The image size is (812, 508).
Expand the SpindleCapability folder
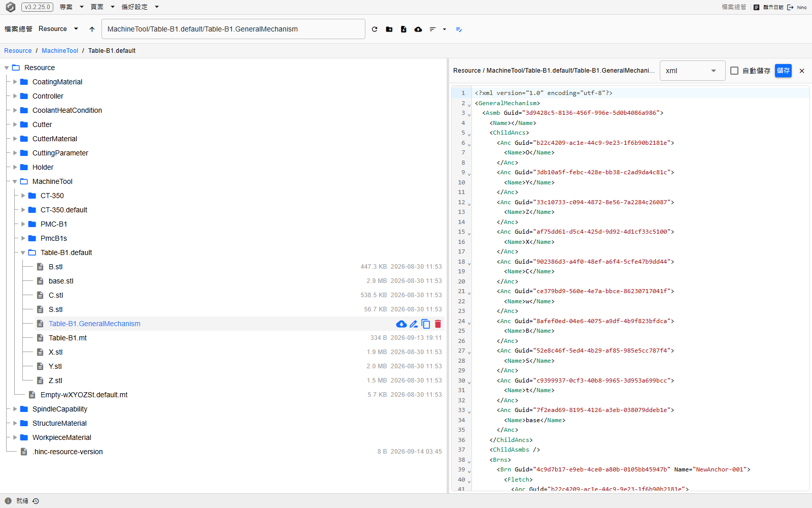click(15, 409)
